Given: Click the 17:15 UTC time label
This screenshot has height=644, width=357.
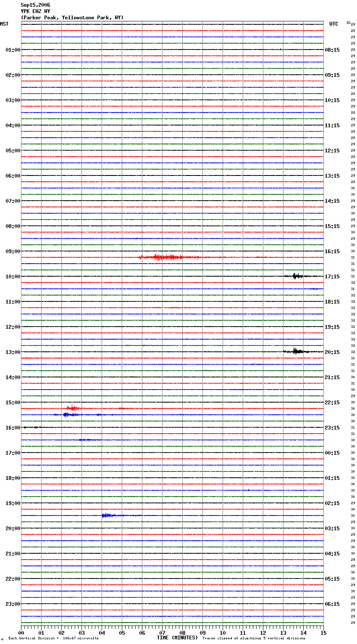Looking at the screenshot, I should 332,277.
